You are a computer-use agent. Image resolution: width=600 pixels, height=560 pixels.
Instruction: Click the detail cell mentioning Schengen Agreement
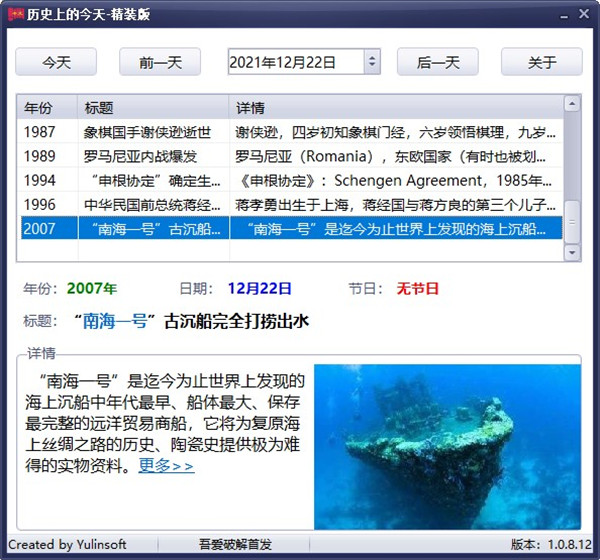396,180
